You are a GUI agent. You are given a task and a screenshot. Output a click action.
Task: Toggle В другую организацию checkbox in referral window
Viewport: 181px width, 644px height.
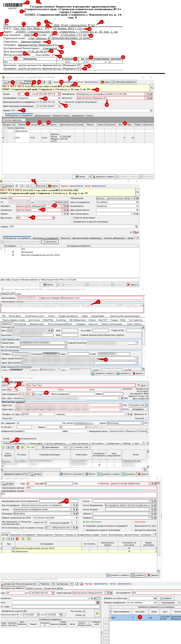pyautogui.click(x=72, y=218)
